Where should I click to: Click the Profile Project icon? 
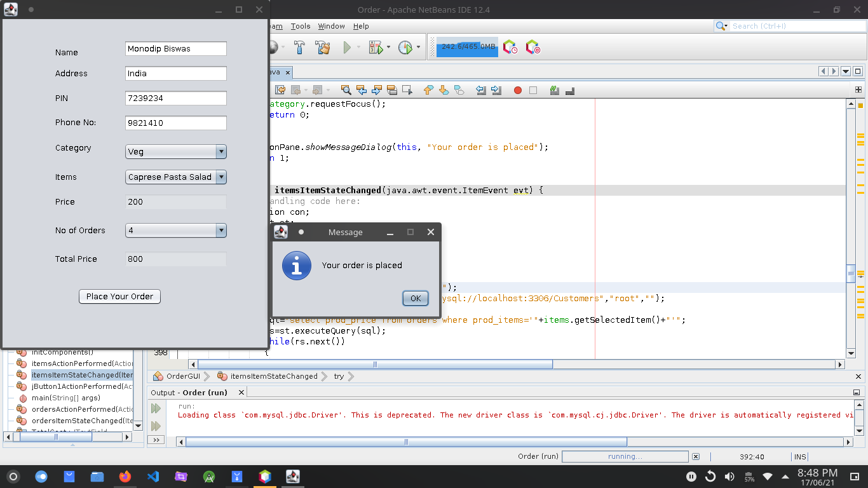[x=404, y=47]
